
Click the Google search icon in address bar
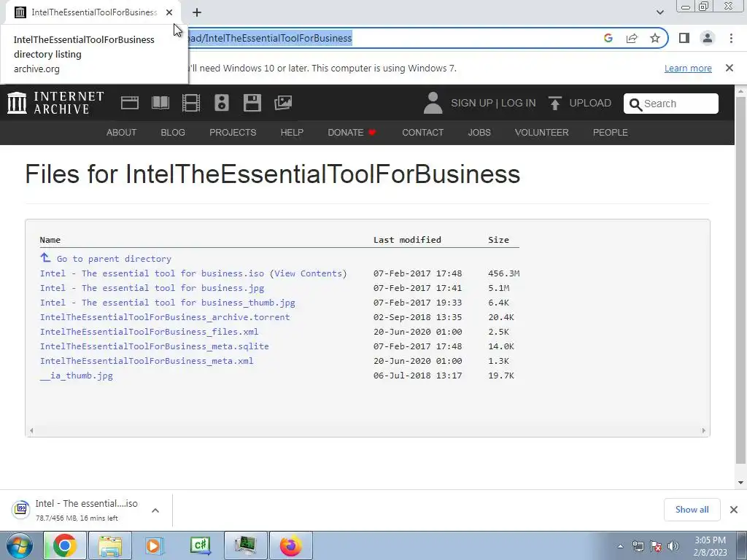pos(608,38)
